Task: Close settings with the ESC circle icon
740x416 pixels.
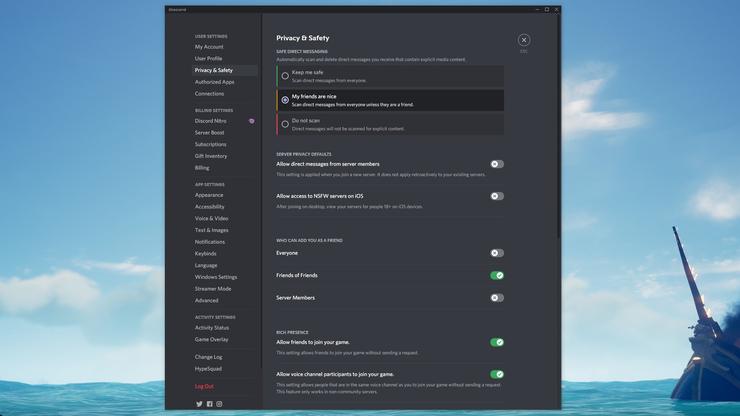Action: 523,40
